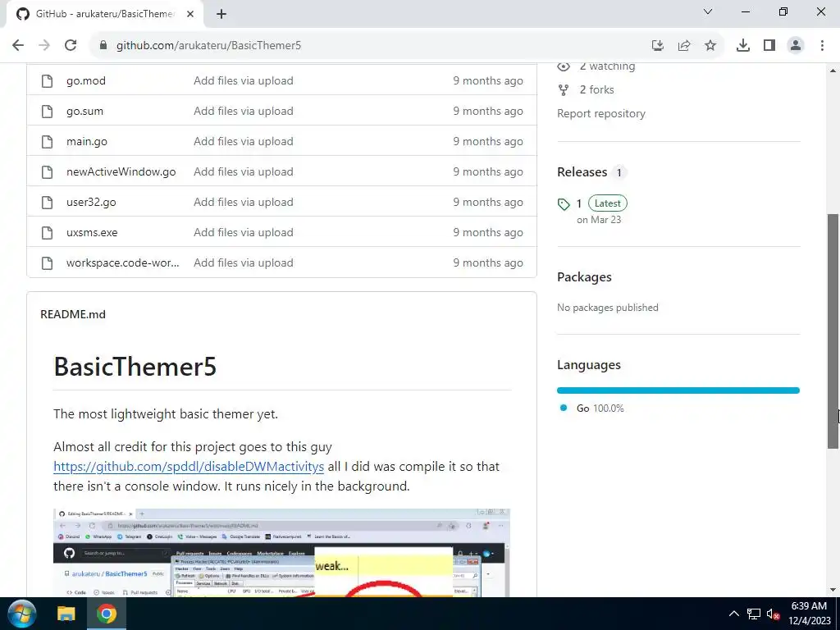The width and height of the screenshot is (840, 630).
Task: Click the BasicThemer5 README heading
Action: point(135,367)
